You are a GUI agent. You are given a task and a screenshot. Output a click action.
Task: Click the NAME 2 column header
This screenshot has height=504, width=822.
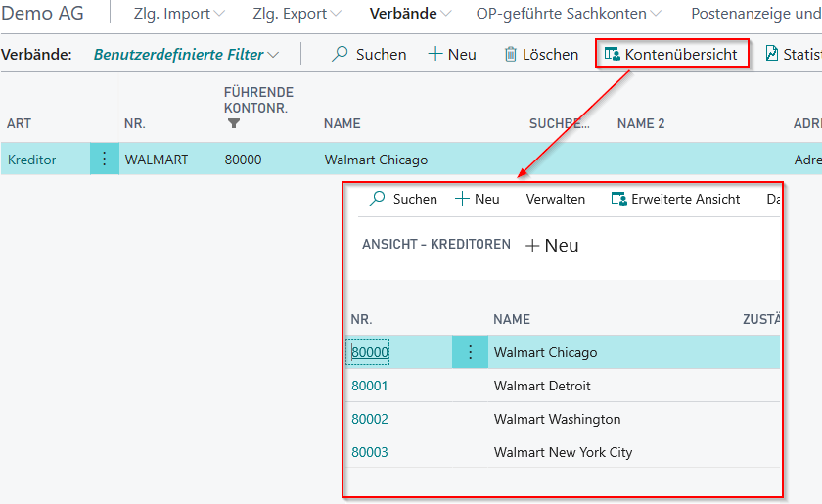tap(641, 123)
